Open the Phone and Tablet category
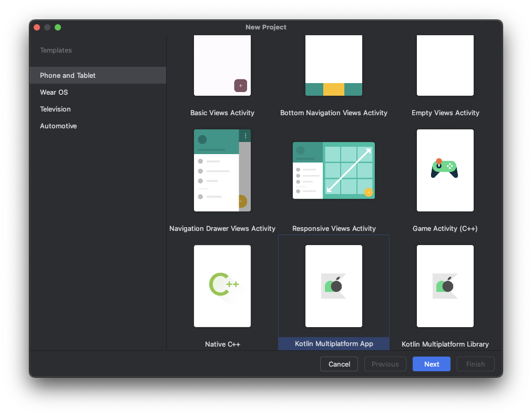This screenshot has height=416, width=532. (98, 75)
